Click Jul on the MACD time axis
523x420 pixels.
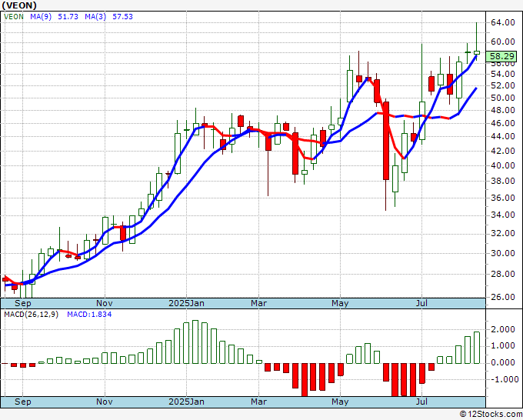click(422, 402)
